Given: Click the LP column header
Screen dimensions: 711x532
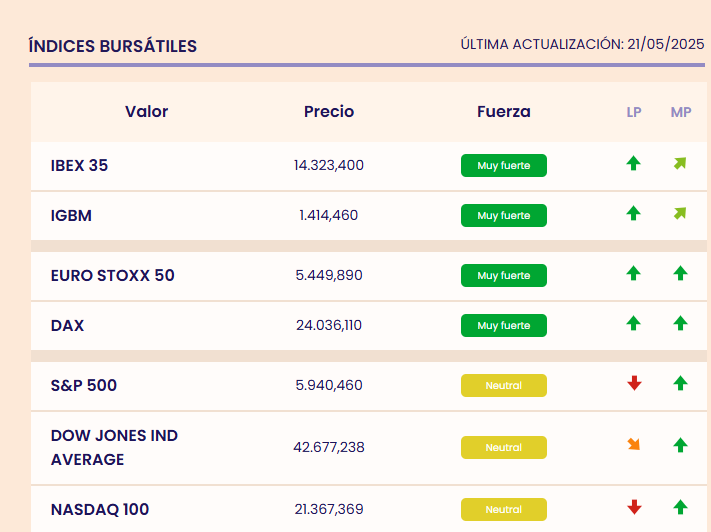Looking at the screenshot, I should coord(634,112).
